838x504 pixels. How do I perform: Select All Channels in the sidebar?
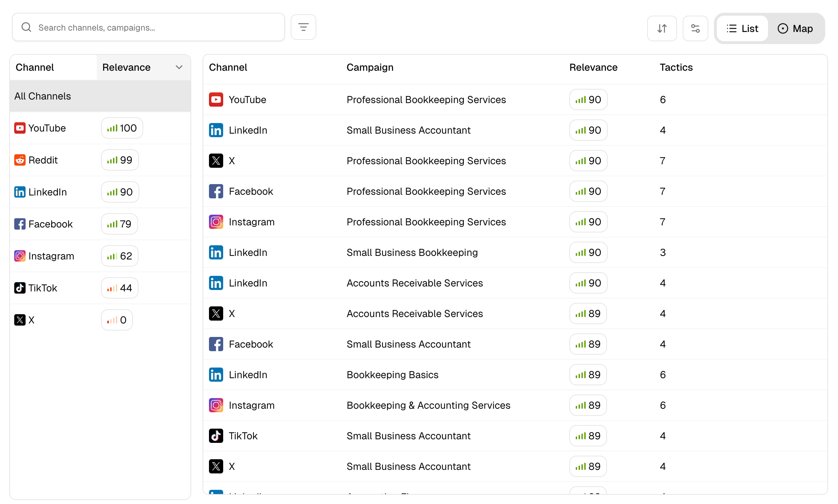[x=43, y=96]
